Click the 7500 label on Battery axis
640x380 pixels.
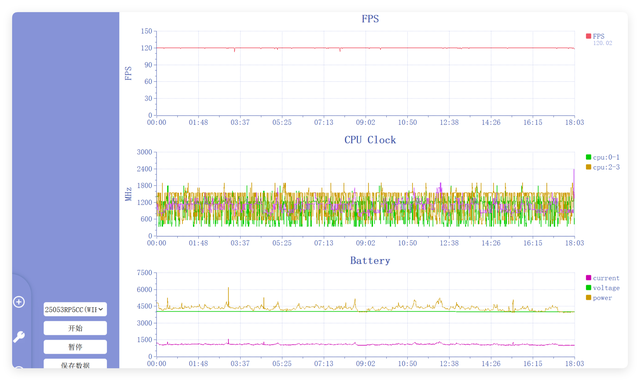[144, 273]
